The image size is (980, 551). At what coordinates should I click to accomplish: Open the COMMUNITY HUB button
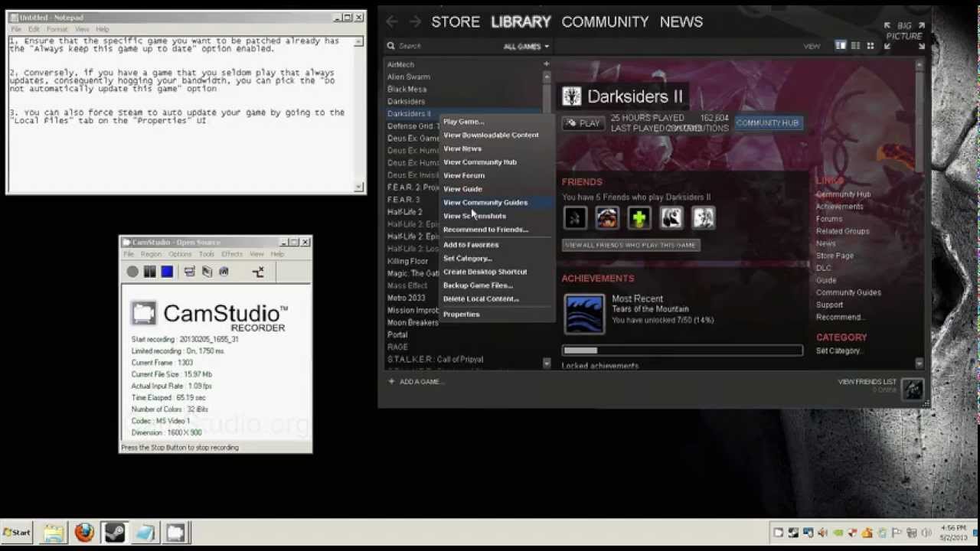pyautogui.click(x=767, y=123)
